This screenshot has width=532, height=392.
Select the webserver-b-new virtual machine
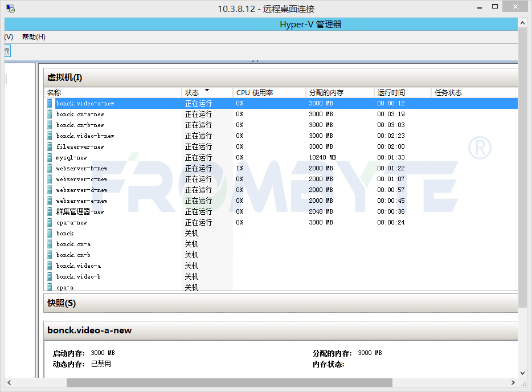pos(82,168)
